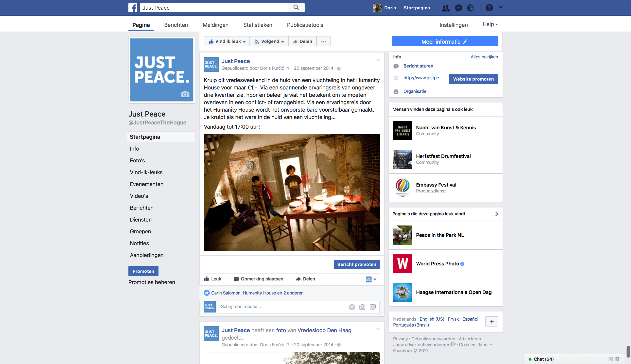Toggle the Volgend follow button
631x364 pixels.
(x=269, y=41)
